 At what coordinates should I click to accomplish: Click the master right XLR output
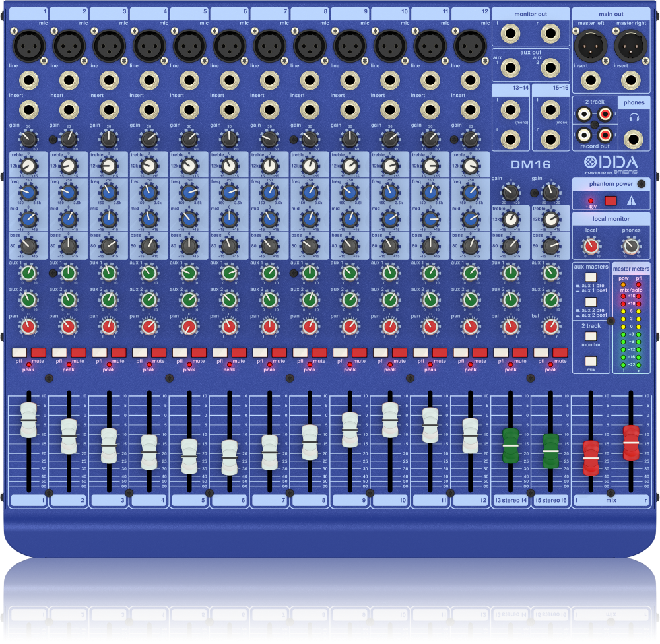631,46
